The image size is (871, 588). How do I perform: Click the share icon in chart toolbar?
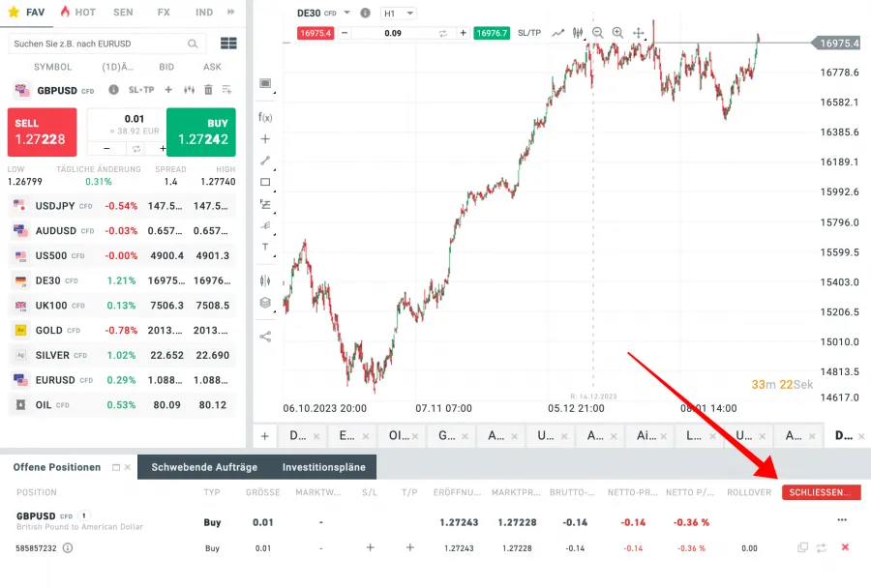pos(265,337)
